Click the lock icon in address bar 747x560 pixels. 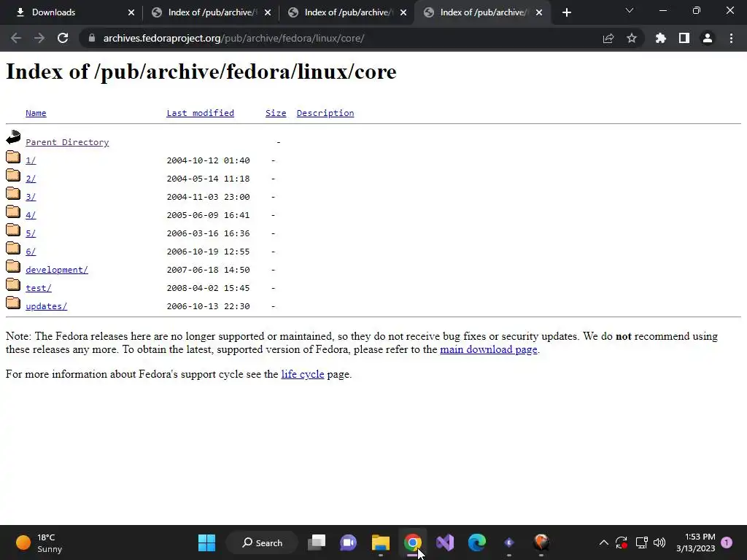[92, 38]
